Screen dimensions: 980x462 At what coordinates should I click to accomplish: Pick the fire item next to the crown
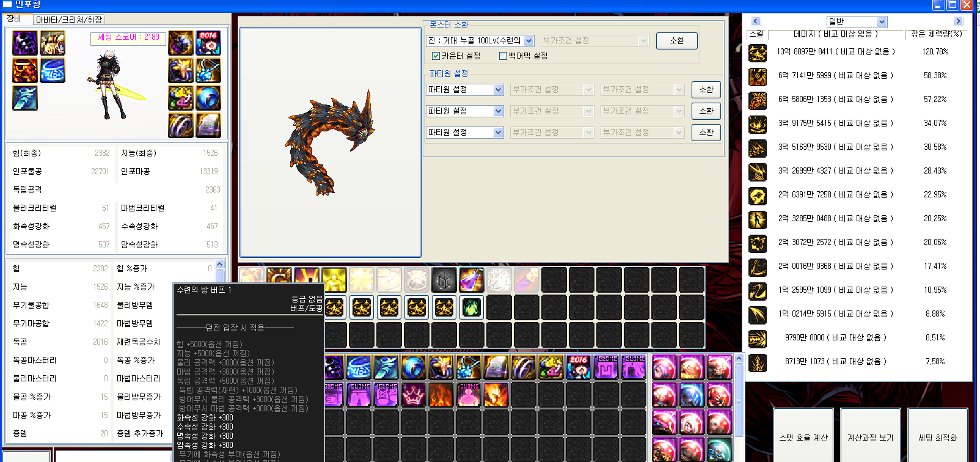[x=441, y=395]
